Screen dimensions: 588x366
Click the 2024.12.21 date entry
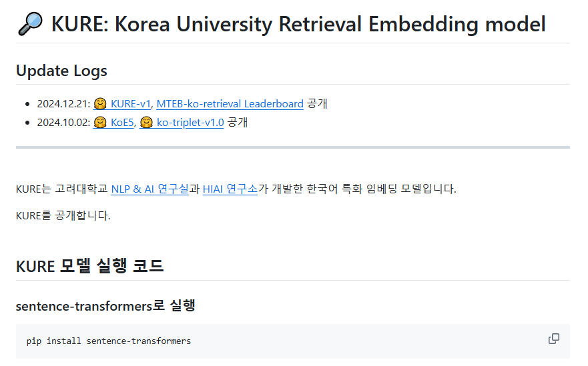(63, 104)
